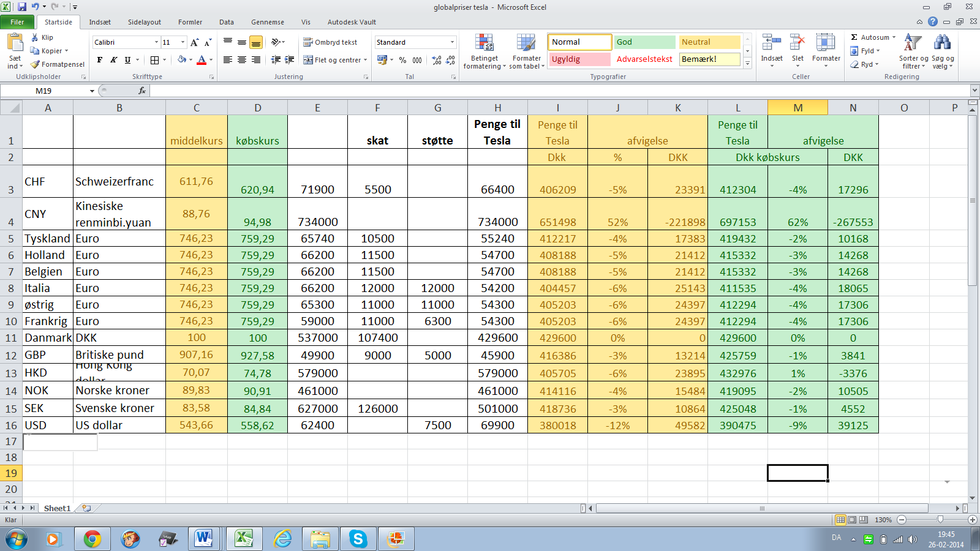Apply the Advarselstekst cell style
This screenshot has height=551, width=980.
[644, 59]
